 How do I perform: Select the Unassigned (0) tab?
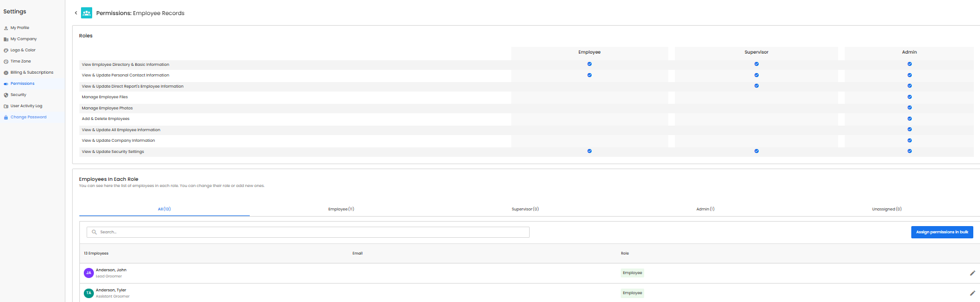click(x=887, y=209)
